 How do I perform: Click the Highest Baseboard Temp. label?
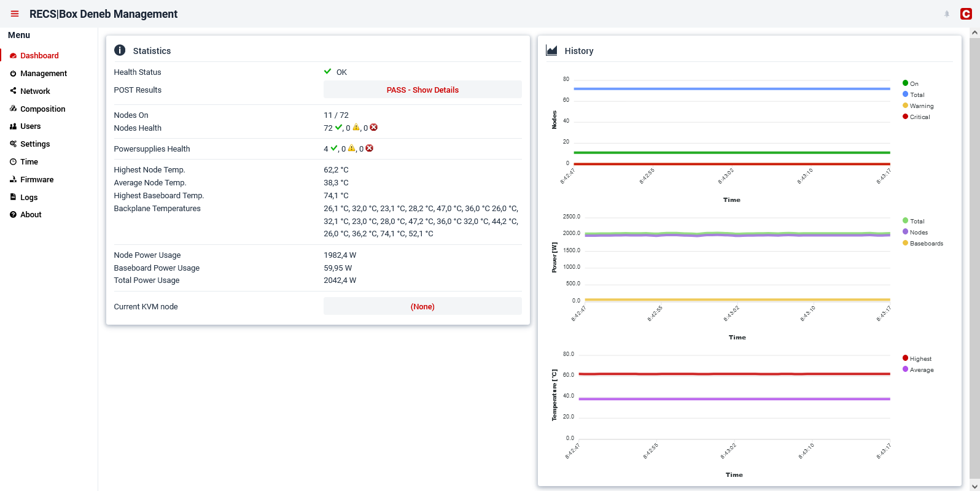click(x=159, y=196)
